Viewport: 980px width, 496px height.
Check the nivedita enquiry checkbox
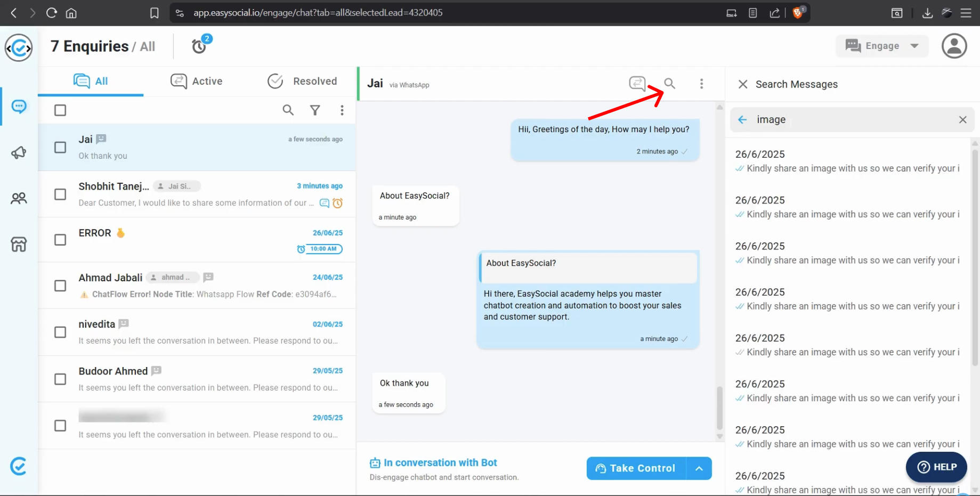(x=60, y=332)
